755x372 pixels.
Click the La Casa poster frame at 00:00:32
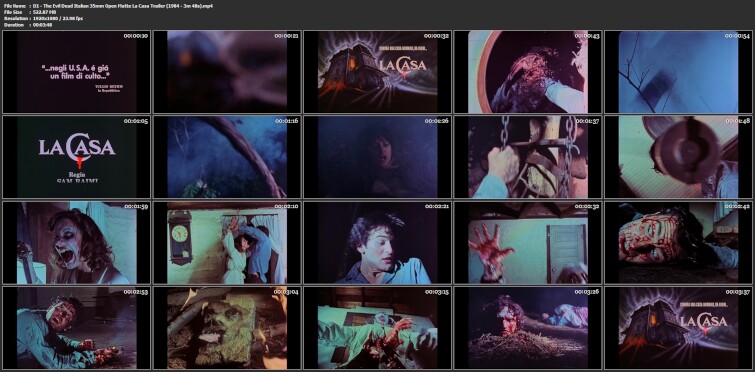click(378, 72)
